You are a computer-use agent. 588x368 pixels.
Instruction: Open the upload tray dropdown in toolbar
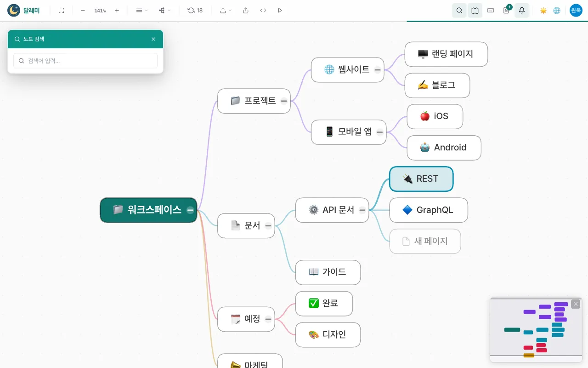(226, 10)
